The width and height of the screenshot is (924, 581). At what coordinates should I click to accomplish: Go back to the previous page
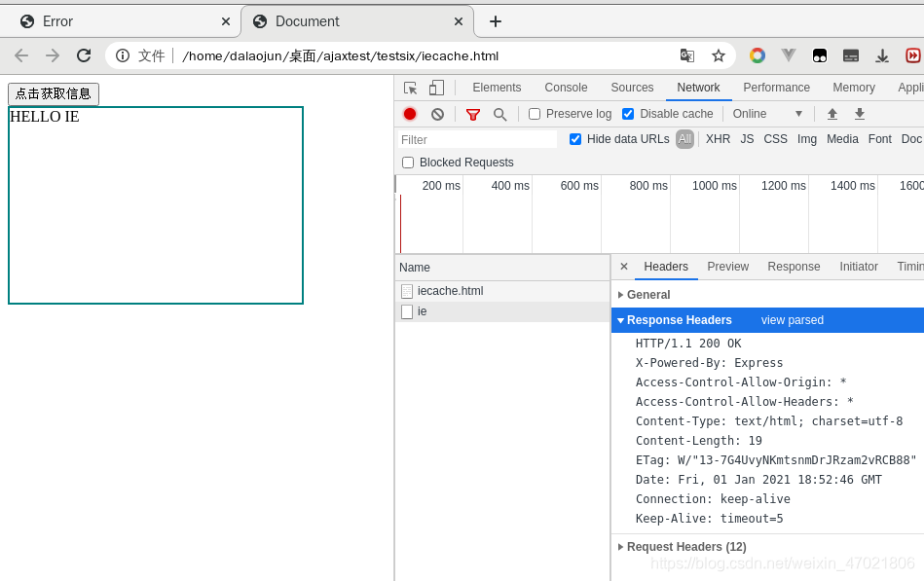click(x=21, y=56)
